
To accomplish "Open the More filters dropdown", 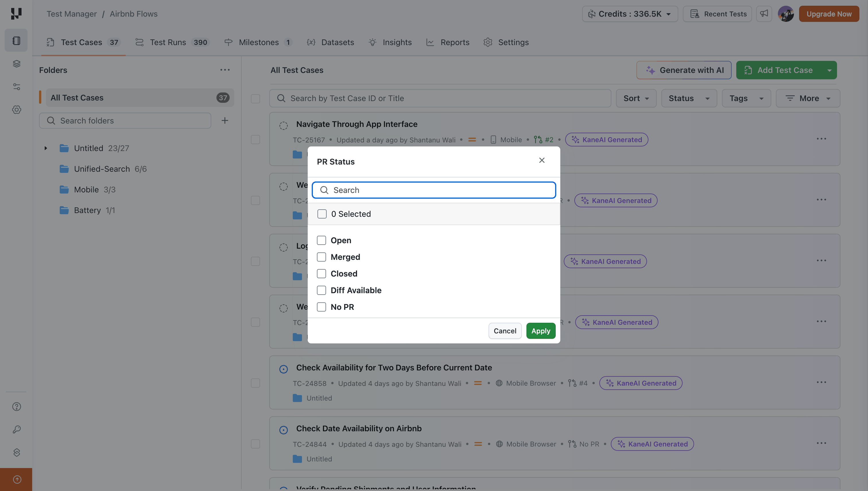I will [x=808, y=98].
